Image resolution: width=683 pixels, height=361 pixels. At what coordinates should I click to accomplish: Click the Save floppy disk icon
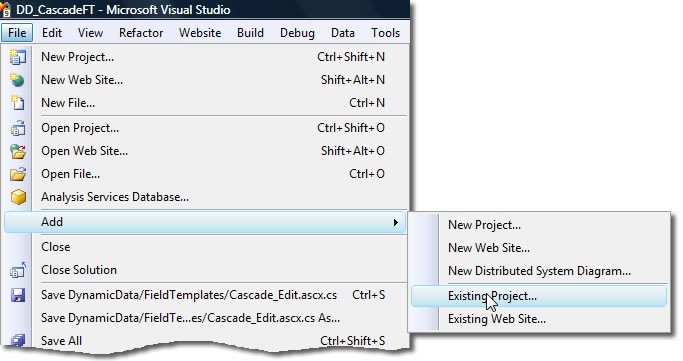point(18,295)
